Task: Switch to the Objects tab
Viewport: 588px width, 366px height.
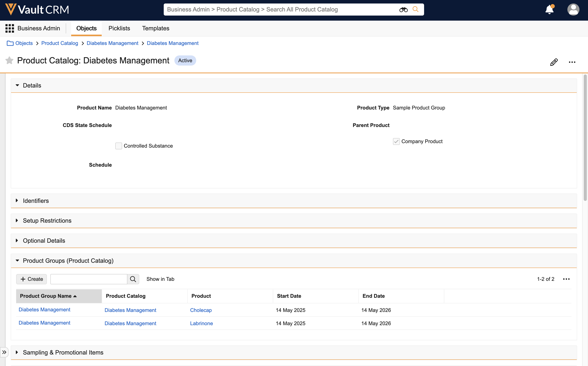Action: coord(86,28)
